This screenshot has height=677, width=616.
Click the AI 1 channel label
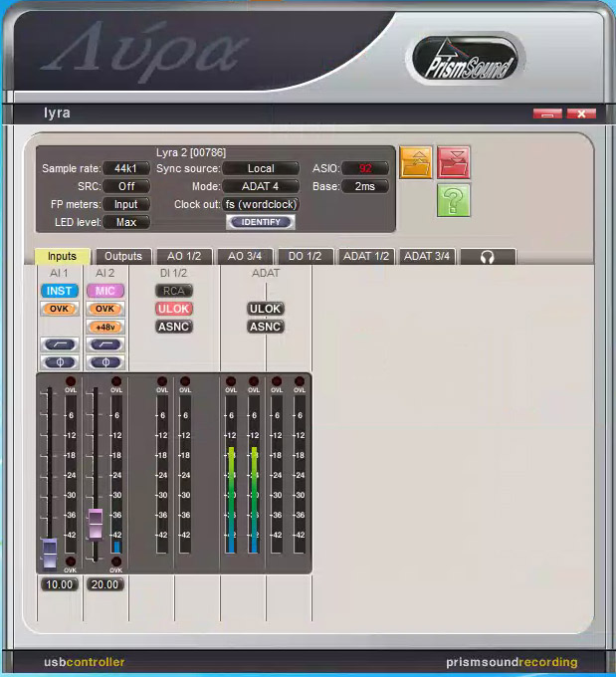pyautogui.click(x=59, y=273)
